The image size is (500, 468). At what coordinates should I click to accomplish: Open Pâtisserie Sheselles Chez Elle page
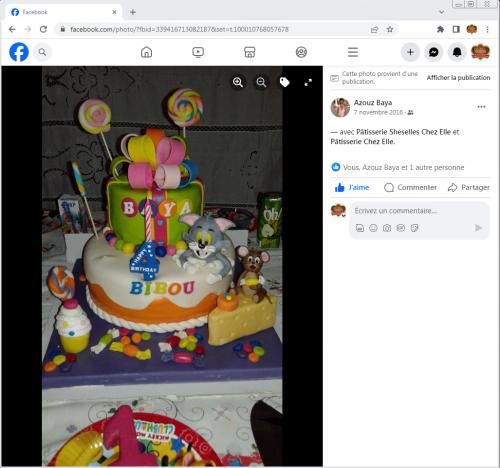tap(403, 132)
